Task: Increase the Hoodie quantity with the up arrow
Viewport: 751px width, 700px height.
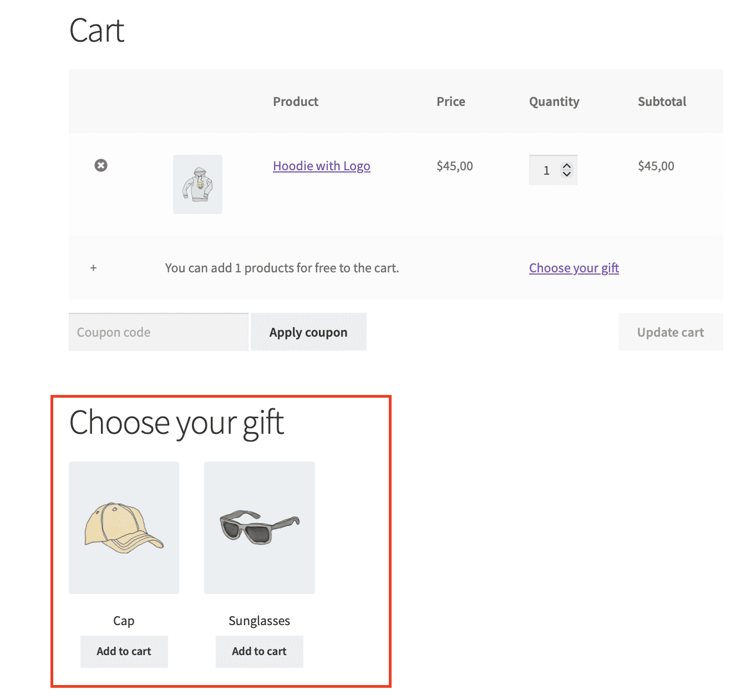Action: [566, 165]
